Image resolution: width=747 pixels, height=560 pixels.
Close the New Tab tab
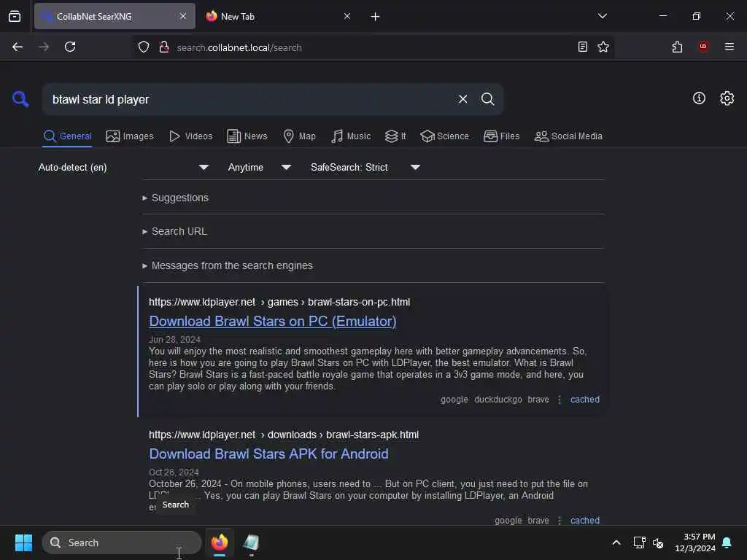point(347,16)
